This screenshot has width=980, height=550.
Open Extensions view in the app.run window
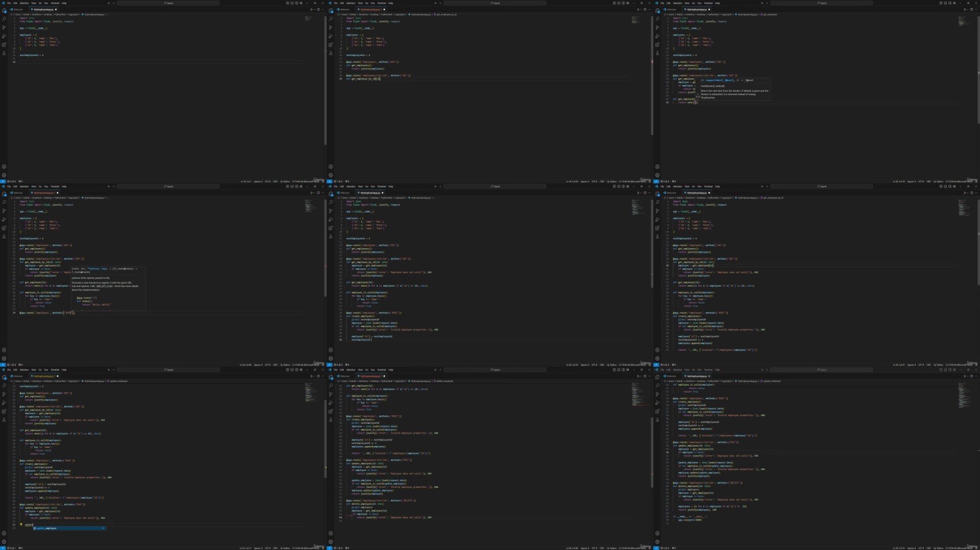(x=657, y=411)
